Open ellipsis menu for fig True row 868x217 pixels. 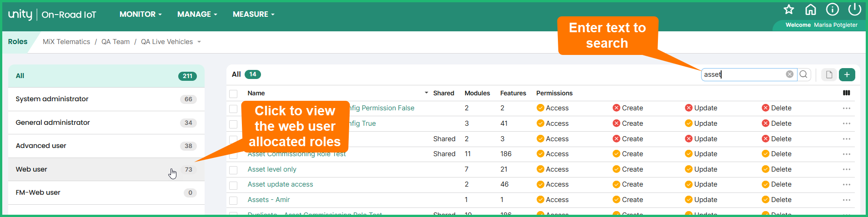click(x=846, y=123)
